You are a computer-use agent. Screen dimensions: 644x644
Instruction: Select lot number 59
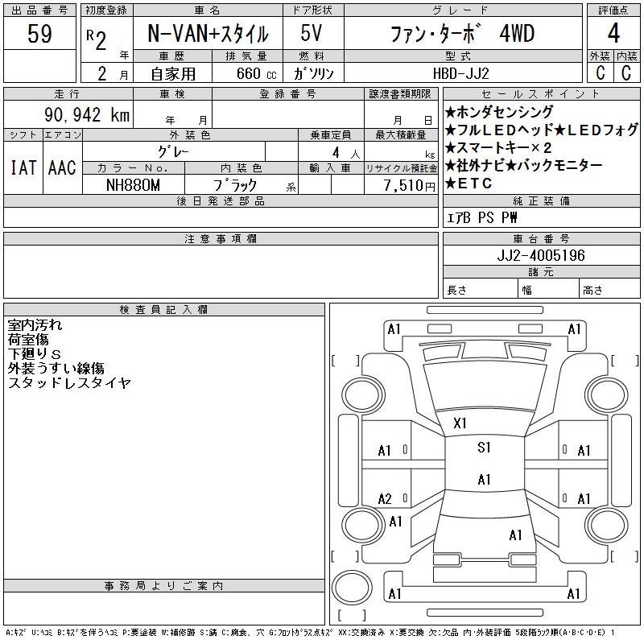[39, 35]
